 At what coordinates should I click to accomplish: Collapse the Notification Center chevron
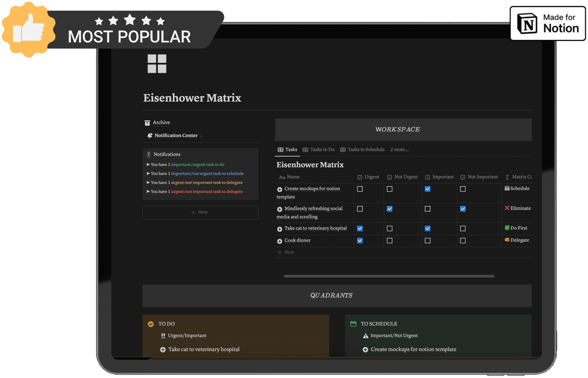click(x=202, y=136)
